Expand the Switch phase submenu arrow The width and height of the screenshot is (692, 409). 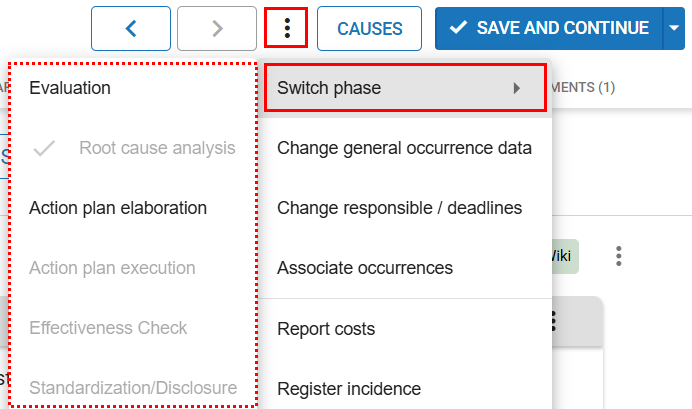click(x=517, y=88)
